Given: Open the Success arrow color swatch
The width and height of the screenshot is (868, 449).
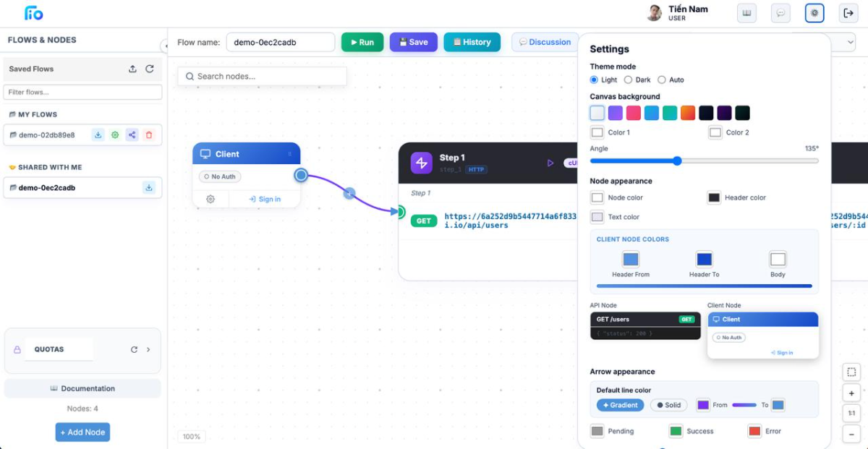Looking at the screenshot, I should coord(676,431).
